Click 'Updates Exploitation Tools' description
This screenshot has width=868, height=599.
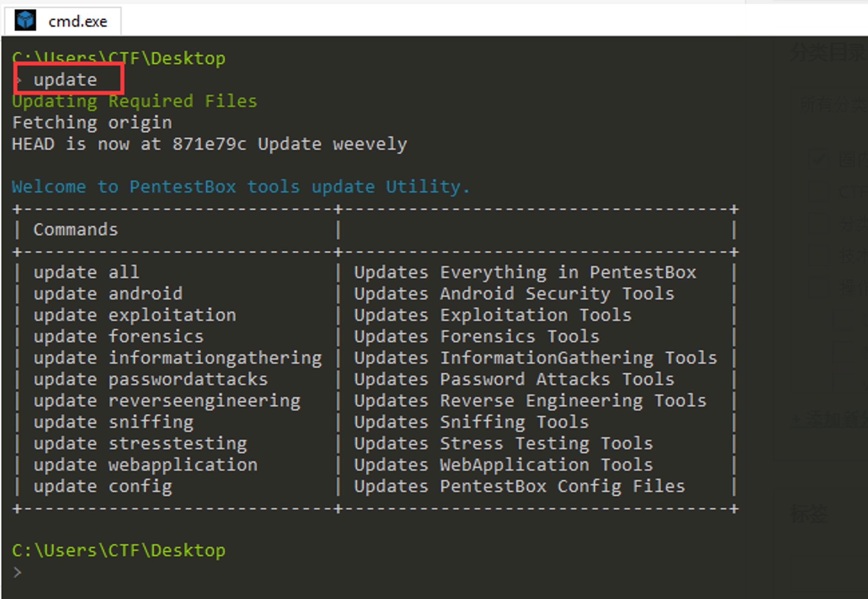coord(493,315)
